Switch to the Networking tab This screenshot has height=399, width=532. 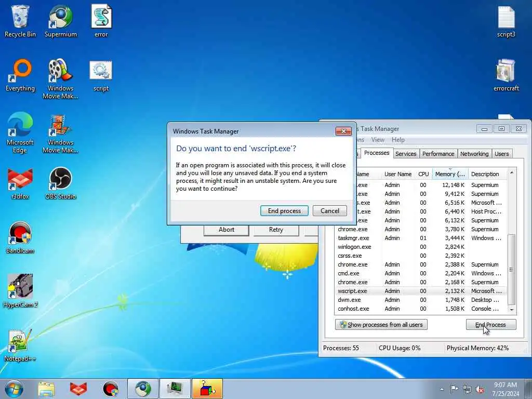coord(474,154)
